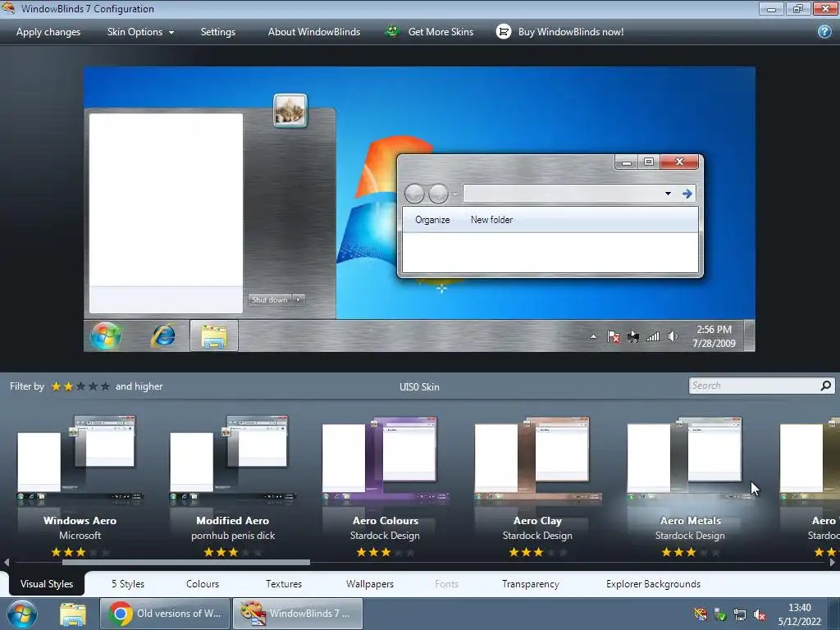The height and width of the screenshot is (630, 840).
Task: Click the blue go arrow in preview window
Action: tap(687, 194)
